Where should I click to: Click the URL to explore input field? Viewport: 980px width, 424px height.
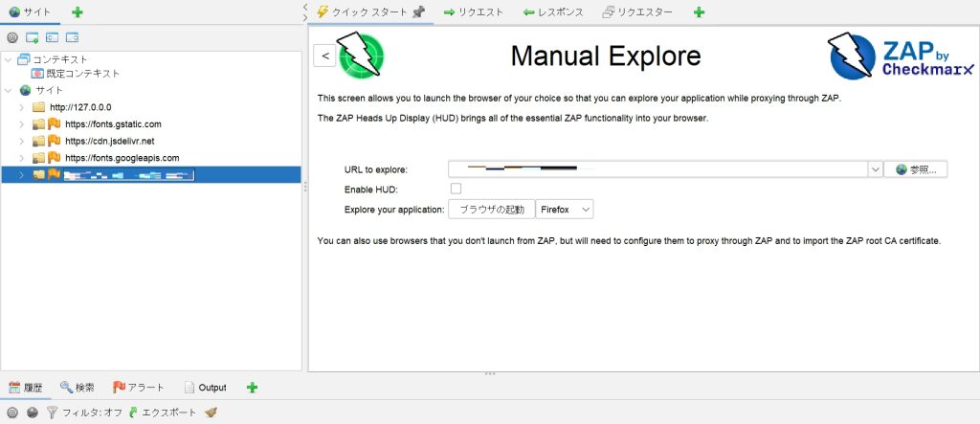[657, 169]
